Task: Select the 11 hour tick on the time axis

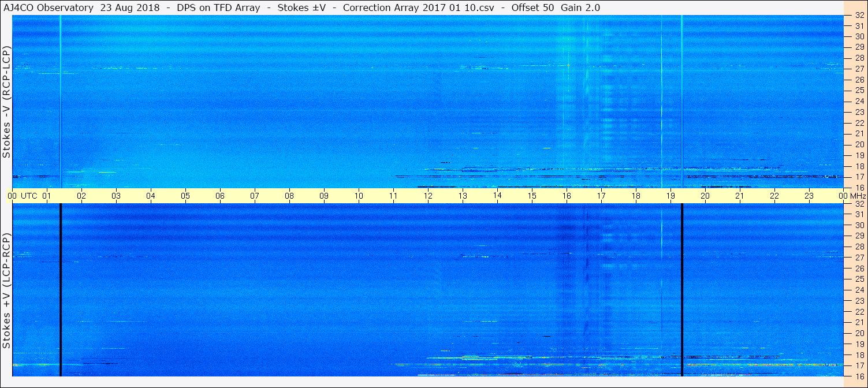Action: click(x=393, y=196)
